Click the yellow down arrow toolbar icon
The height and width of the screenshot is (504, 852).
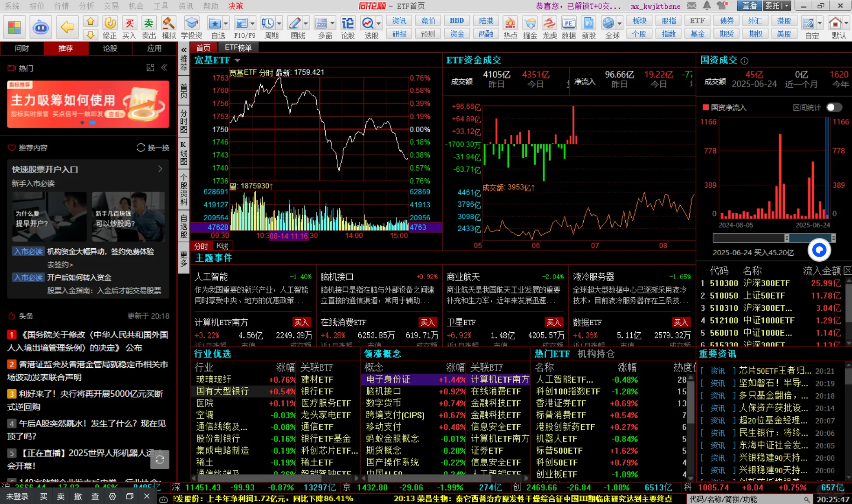pyautogui.click(x=91, y=35)
